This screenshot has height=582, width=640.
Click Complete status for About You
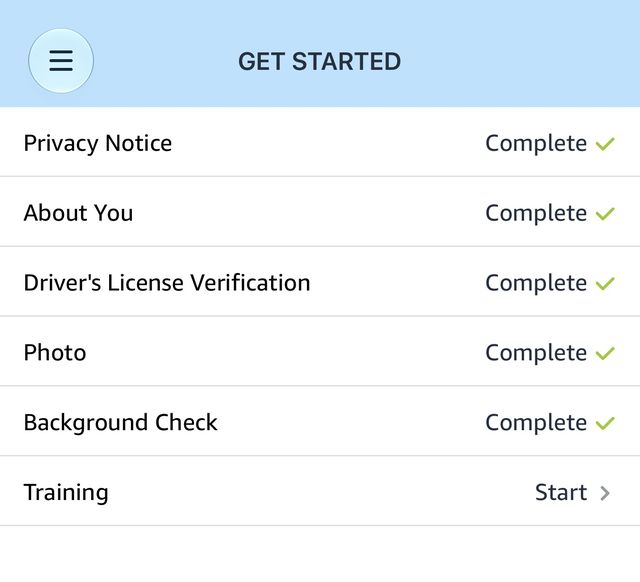(x=536, y=213)
